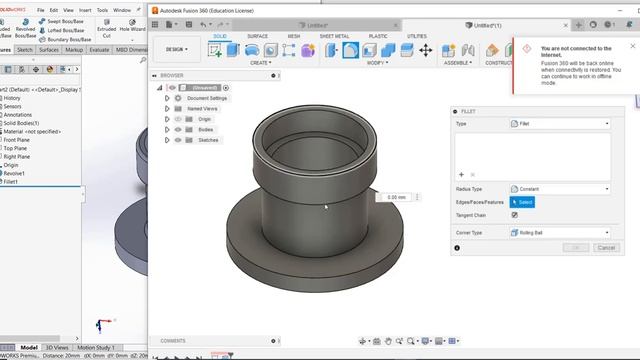Click the Combine bodies icon
Screen dimensions: 640x360
[x=388, y=50]
